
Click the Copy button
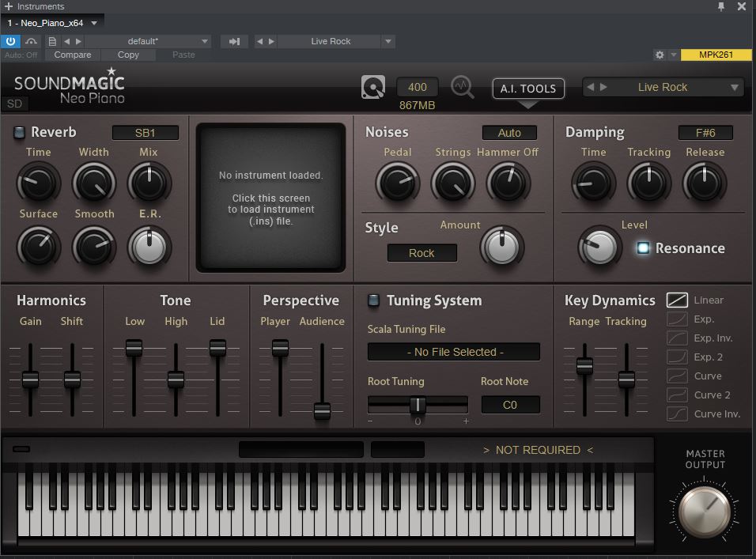[128, 55]
